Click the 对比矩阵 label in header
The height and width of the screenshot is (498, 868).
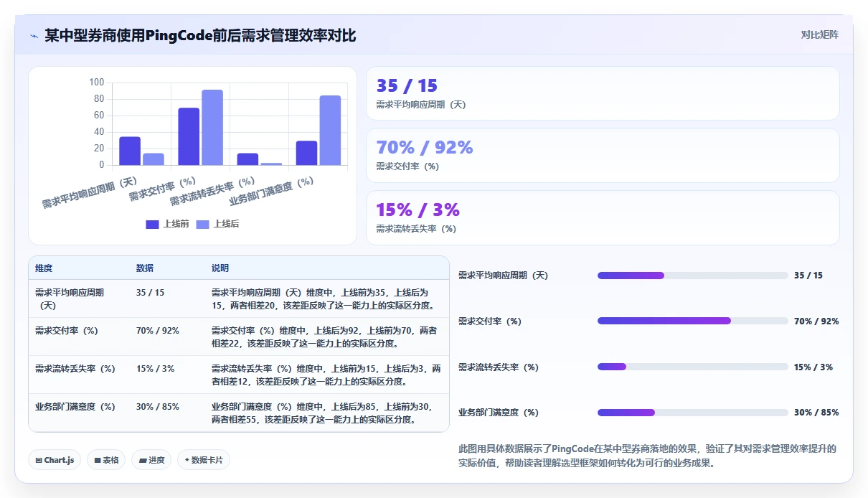[820, 34]
